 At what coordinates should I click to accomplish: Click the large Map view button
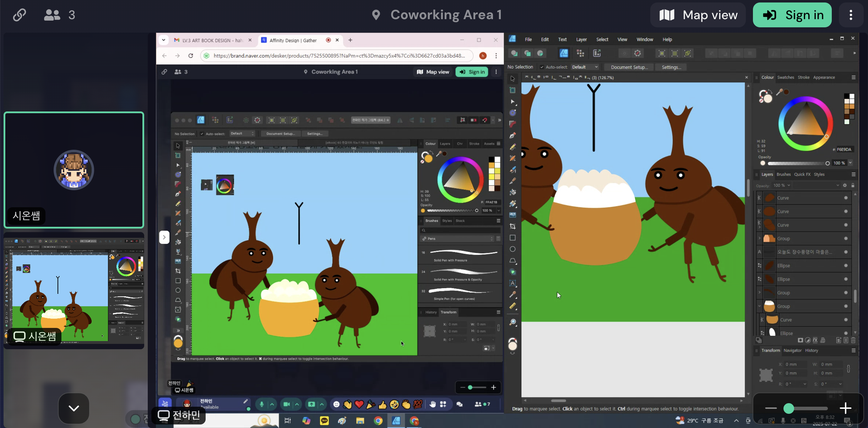coord(698,15)
